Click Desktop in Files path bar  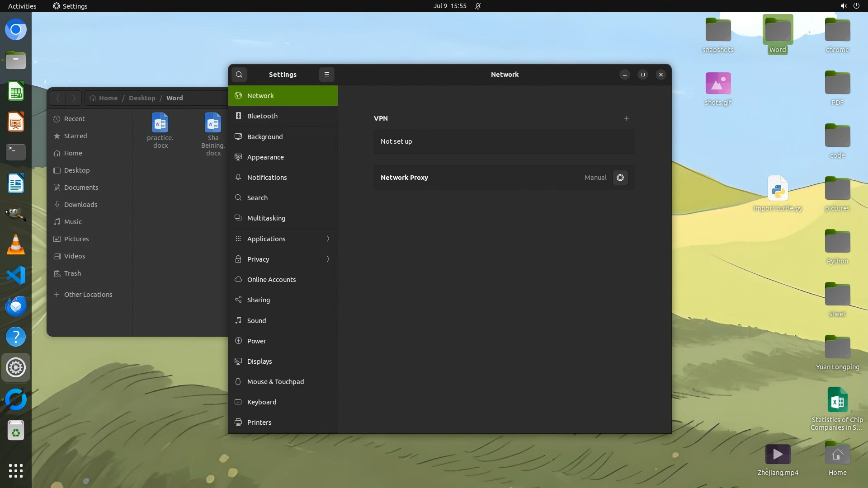[x=142, y=98]
